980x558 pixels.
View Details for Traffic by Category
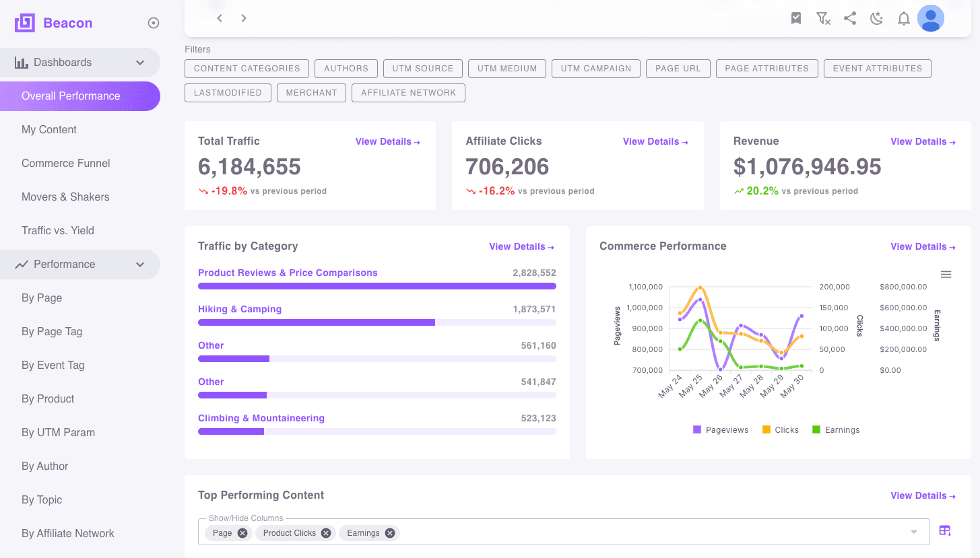point(522,247)
